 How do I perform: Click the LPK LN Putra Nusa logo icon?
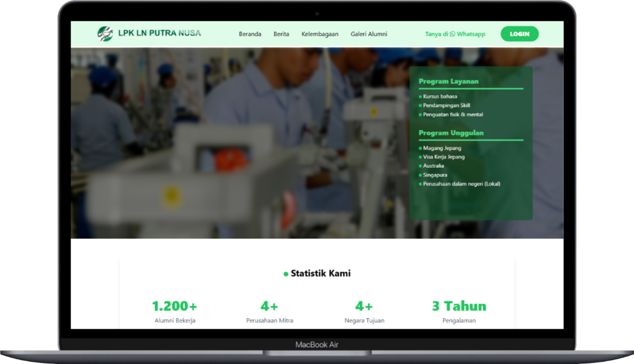coord(105,34)
